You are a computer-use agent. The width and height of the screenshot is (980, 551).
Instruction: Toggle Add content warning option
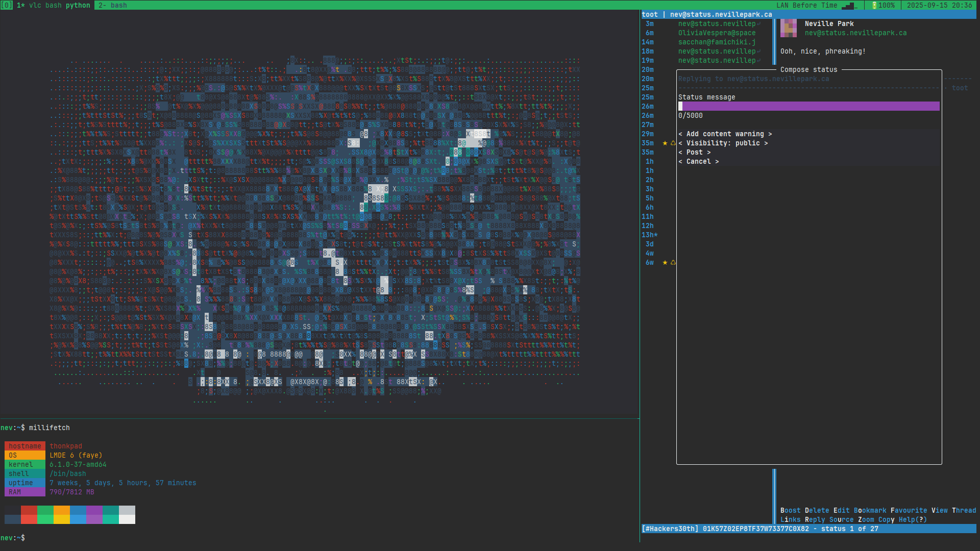pyautogui.click(x=725, y=134)
